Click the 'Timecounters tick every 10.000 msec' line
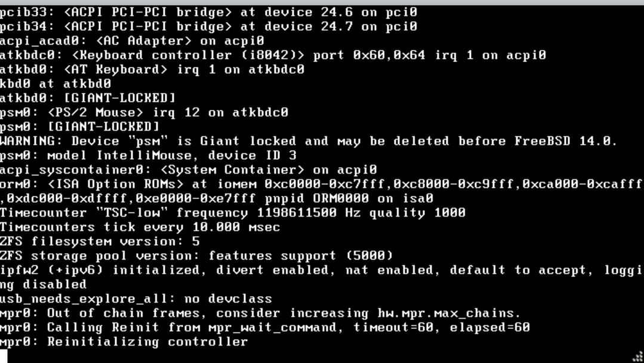This screenshot has height=363, width=644. 140,227
